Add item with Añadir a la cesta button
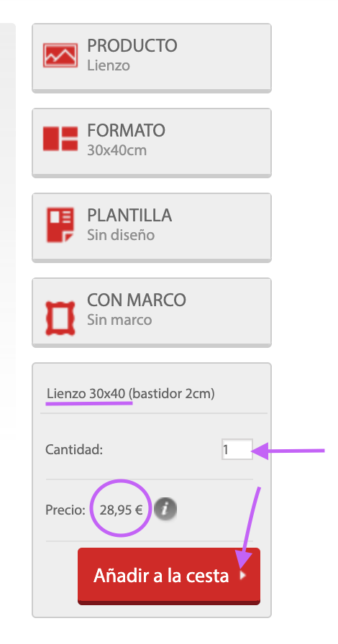This screenshot has width=338, height=644. click(169, 576)
